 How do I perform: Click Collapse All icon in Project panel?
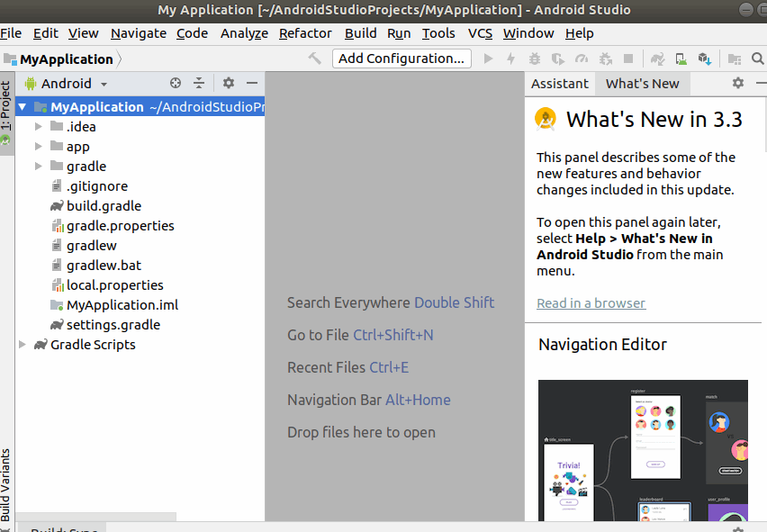click(199, 83)
